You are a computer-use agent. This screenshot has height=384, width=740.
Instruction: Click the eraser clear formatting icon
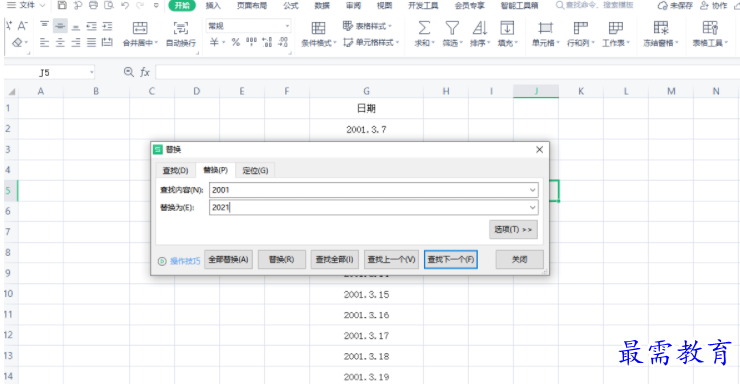(17, 42)
